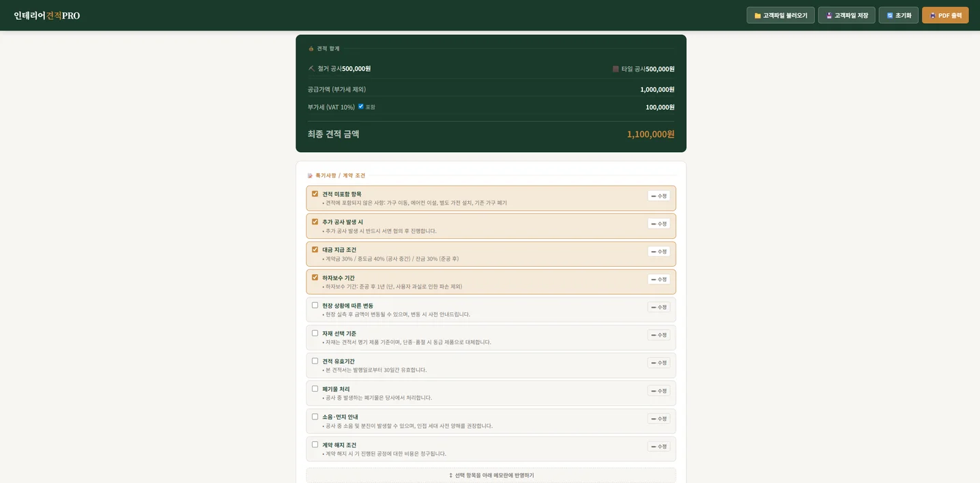Click the 현장 실측 후 금액이 변동될 text
The image size is (980, 483).
(x=397, y=314)
